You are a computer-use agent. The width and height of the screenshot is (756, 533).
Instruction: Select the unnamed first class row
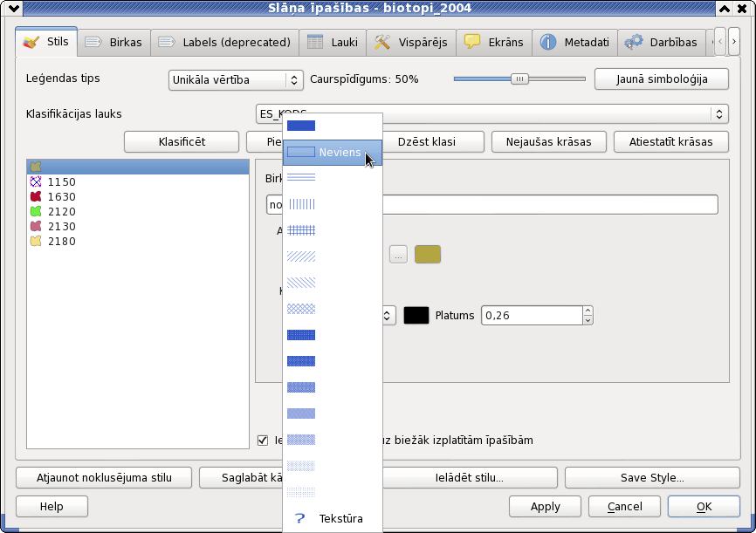(138, 167)
